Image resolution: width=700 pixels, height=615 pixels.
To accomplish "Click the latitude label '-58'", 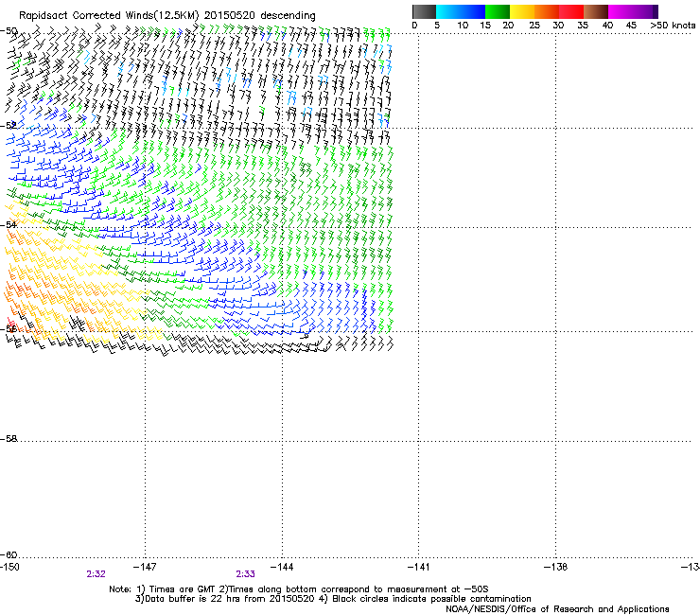I will pyautogui.click(x=9, y=439).
